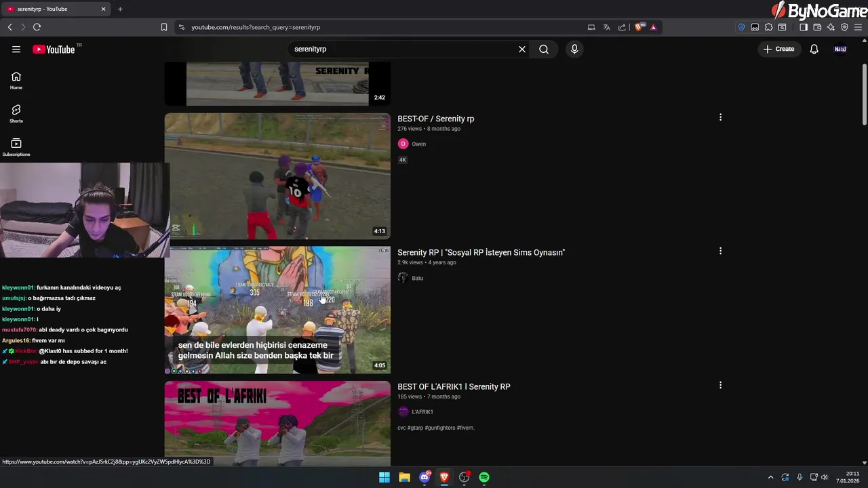
Task: Open Brave Shields lion icon
Action: point(639,27)
